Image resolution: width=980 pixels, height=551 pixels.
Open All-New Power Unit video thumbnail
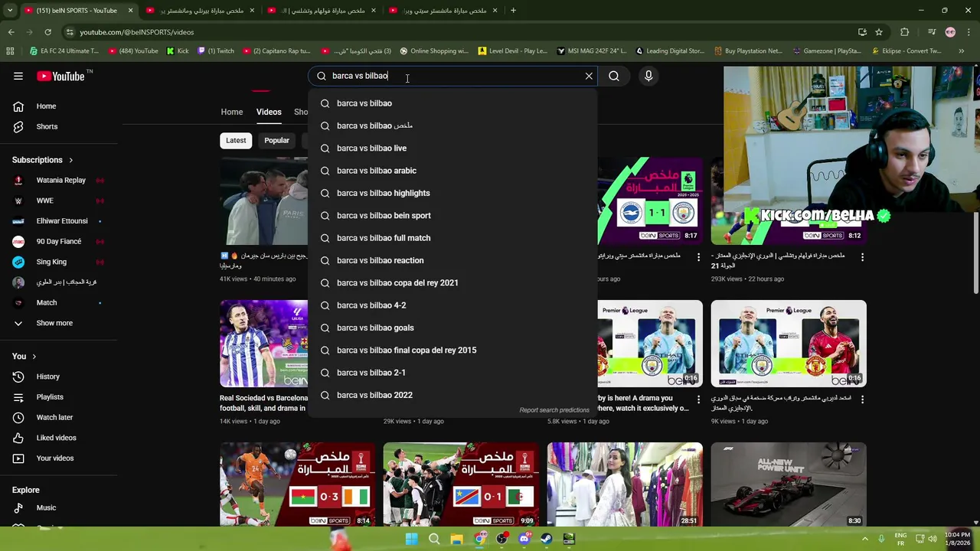click(x=789, y=484)
